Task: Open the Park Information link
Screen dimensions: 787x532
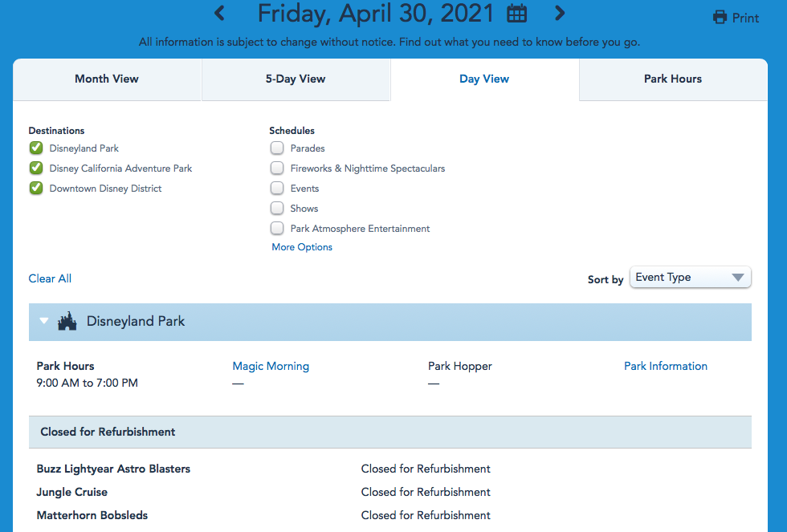Action: [665, 366]
